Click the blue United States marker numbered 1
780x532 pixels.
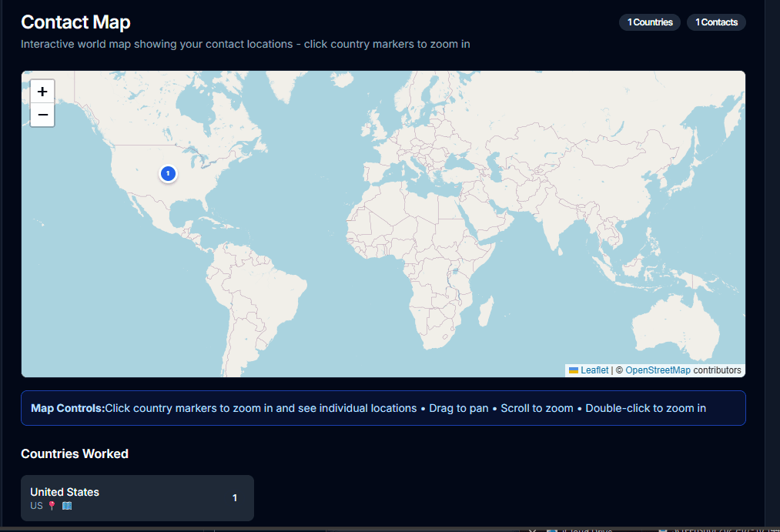[168, 173]
